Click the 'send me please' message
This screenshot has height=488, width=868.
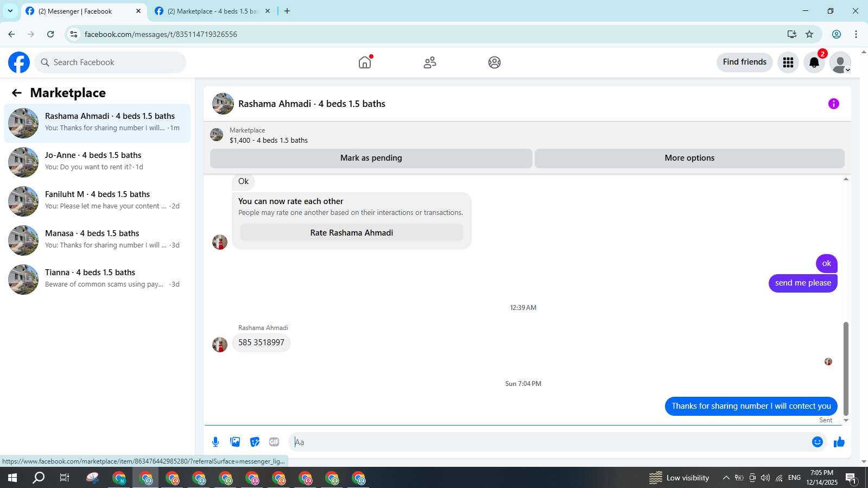click(x=803, y=283)
